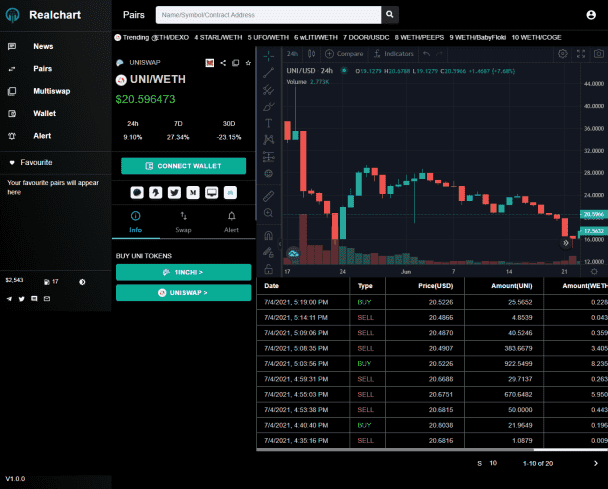The height and width of the screenshot is (489, 608).
Task: Go to next page of trades
Action: (596, 463)
